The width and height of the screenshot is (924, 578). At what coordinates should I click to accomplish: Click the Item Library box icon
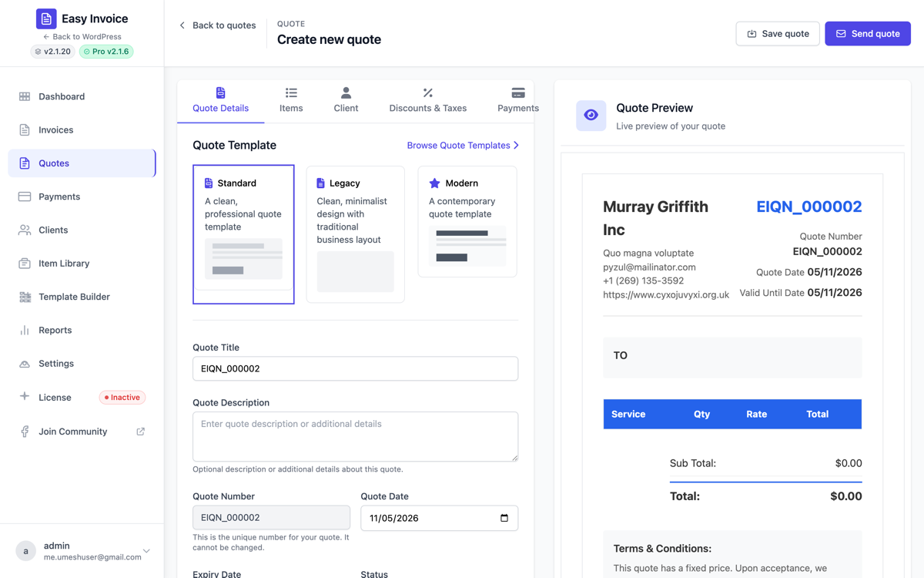25,263
